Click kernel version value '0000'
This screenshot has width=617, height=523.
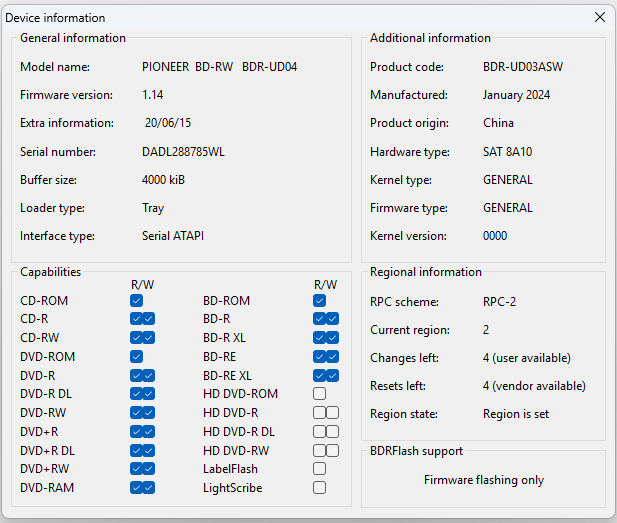495,236
